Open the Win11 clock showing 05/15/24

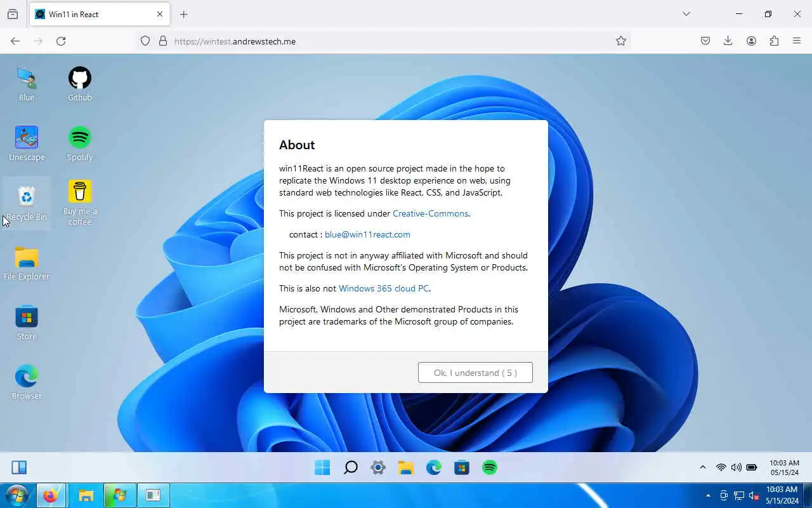(784, 467)
